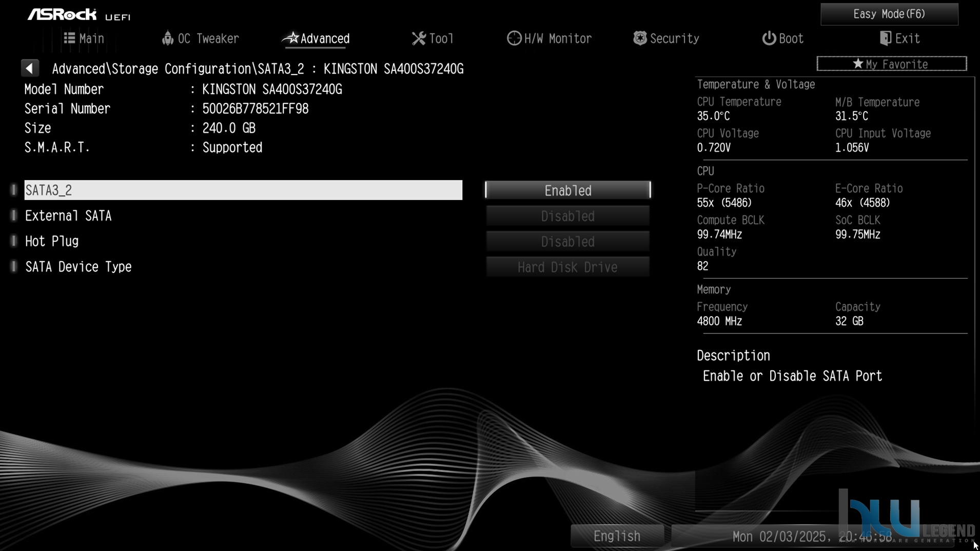The height and width of the screenshot is (551, 980).
Task: Open the Exit tab
Action: [899, 38]
